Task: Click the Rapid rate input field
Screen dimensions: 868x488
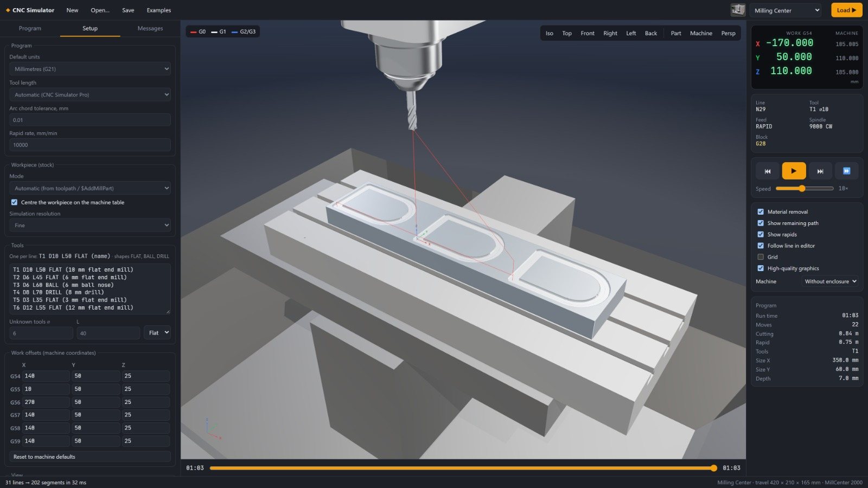Action: pos(90,145)
